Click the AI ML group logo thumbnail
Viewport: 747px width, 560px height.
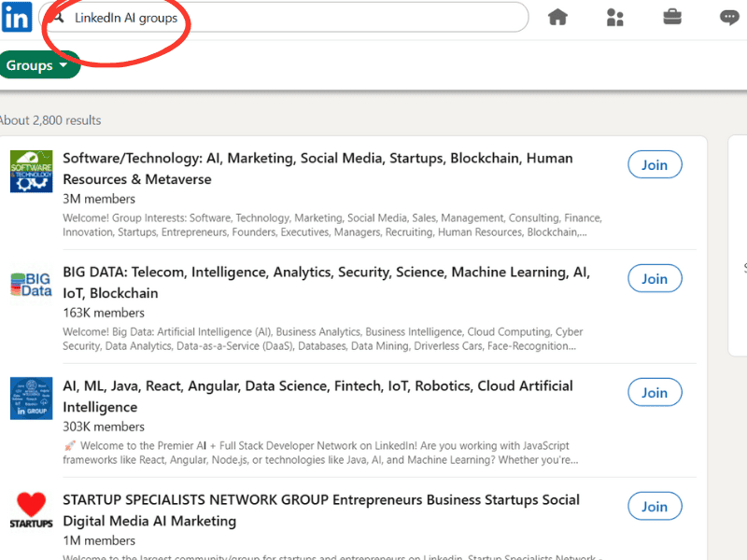[x=32, y=399]
